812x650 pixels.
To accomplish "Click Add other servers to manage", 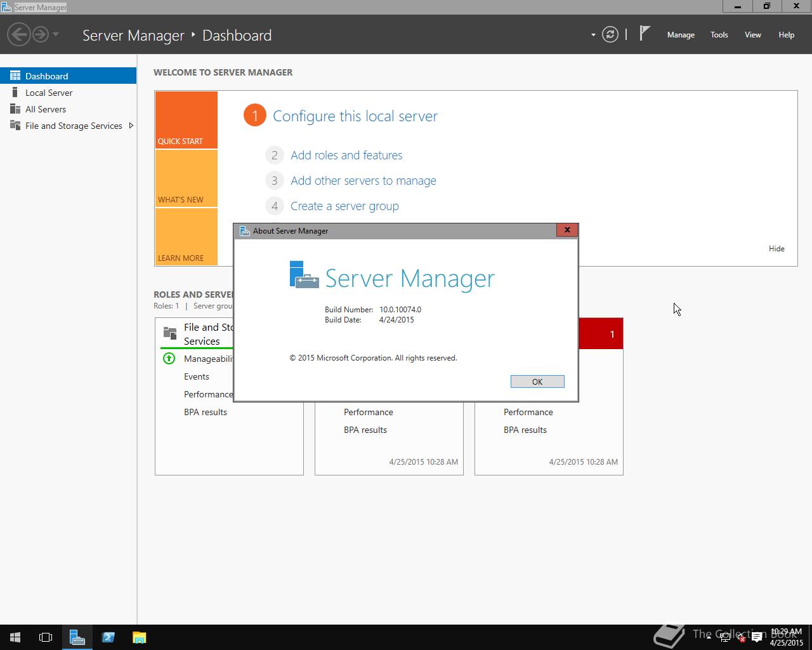I will (363, 180).
